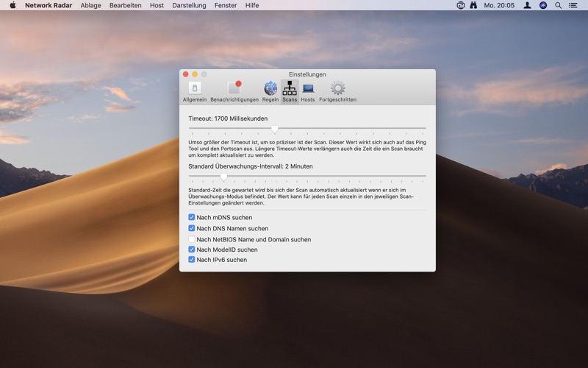Open the Bearbeiten menu
The width and height of the screenshot is (588, 368).
pos(125,5)
